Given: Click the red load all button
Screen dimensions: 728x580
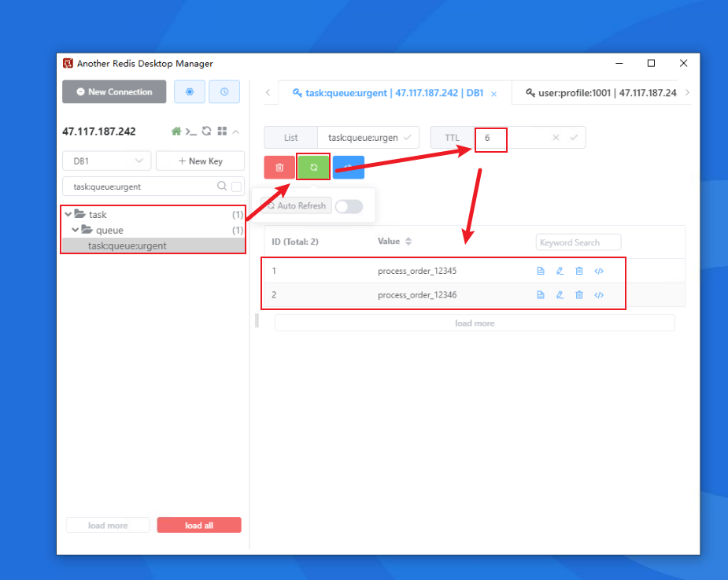Looking at the screenshot, I should coord(199,525).
